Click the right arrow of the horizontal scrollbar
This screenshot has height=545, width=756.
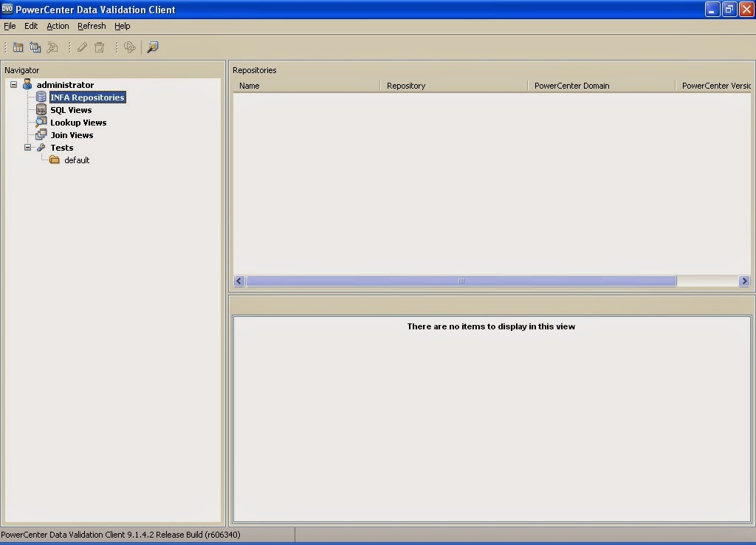coord(744,281)
